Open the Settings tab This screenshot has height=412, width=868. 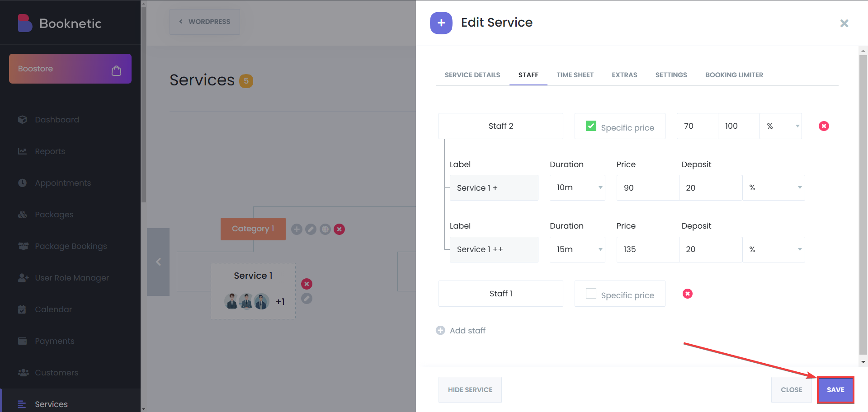pos(671,75)
